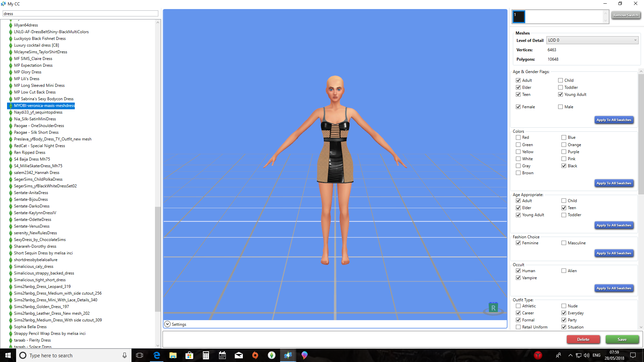Select Luxury cocktail dress [CB] entry
The image size is (644, 362).
point(37,45)
